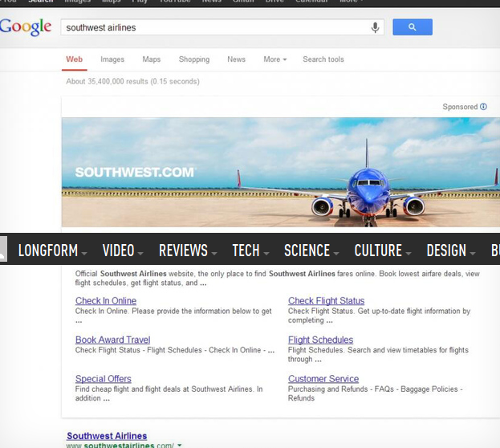Open the Book Award Travel link

(113, 340)
